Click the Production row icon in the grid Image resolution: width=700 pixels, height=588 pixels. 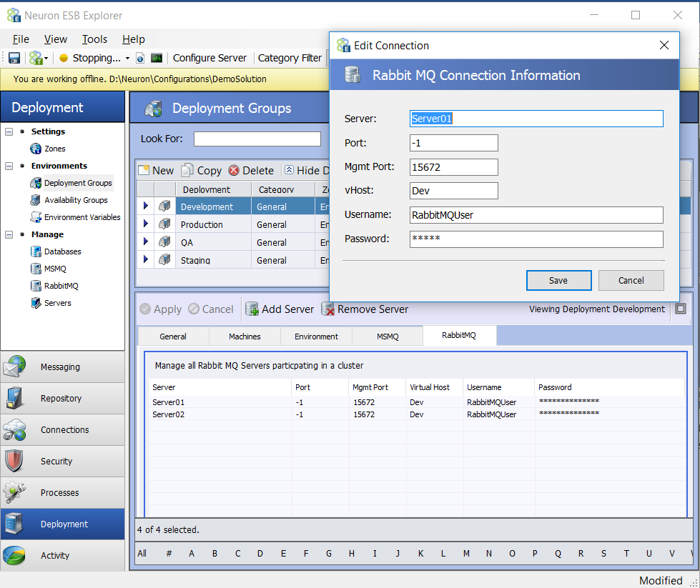tap(164, 224)
